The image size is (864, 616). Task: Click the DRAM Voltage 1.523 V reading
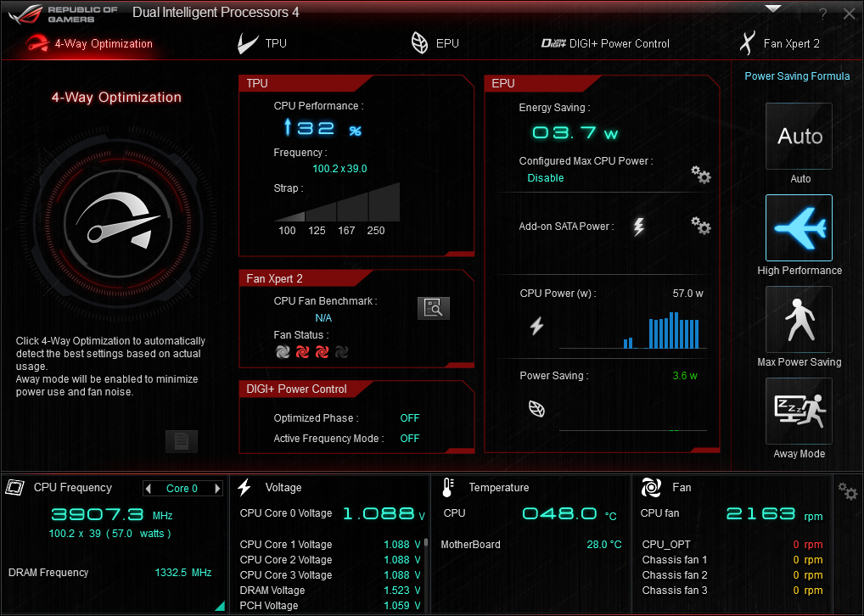tap(402, 590)
